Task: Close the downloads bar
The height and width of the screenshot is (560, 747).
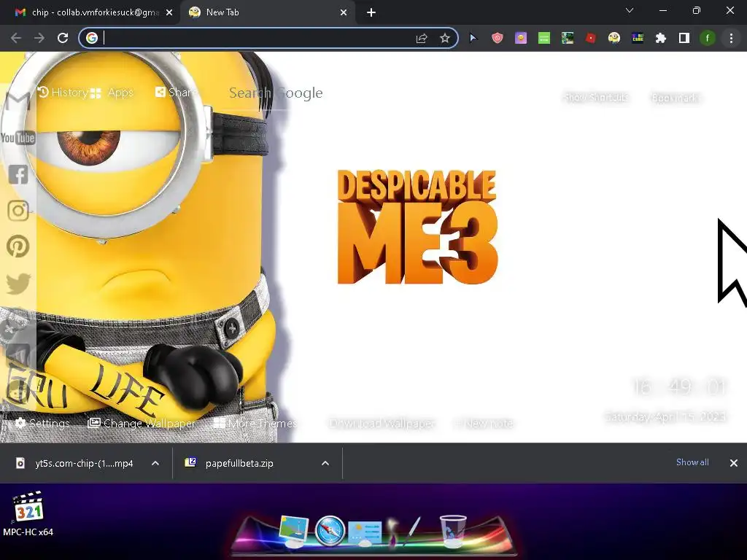Action: click(x=734, y=463)
